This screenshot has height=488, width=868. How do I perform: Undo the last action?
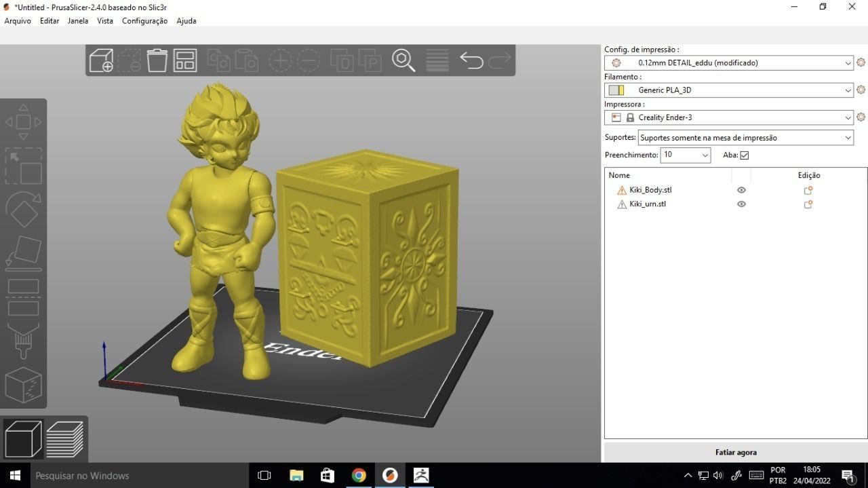coord(471,60)
